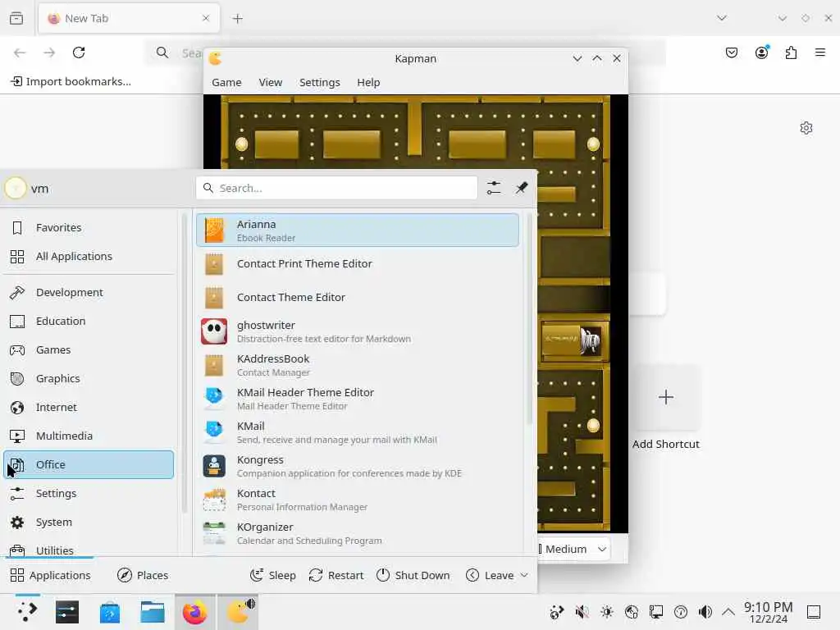Open Kapman Medium difficulty dropdown
This screenshot has height=630, width=840.
point(573,549)
